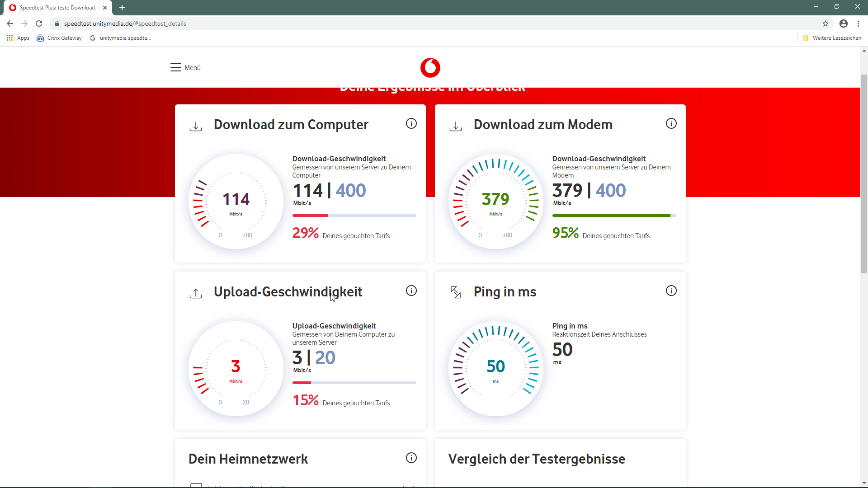Open info for Download zum Modem
The height and width of the screenshot is (488, 868).
[x=671, y=123]
